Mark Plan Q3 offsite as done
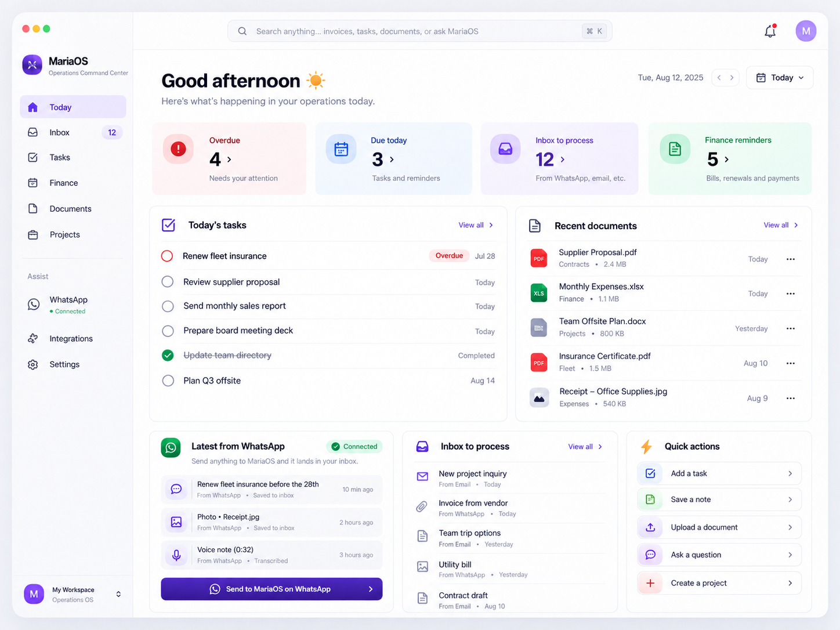The height and width of the screenshot is (630, 840). (x=168, y=381)
